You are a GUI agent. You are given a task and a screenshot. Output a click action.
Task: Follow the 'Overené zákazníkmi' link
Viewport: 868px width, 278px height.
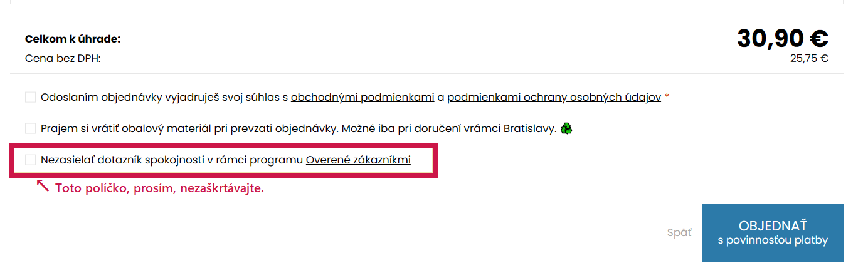click(358, 160)
